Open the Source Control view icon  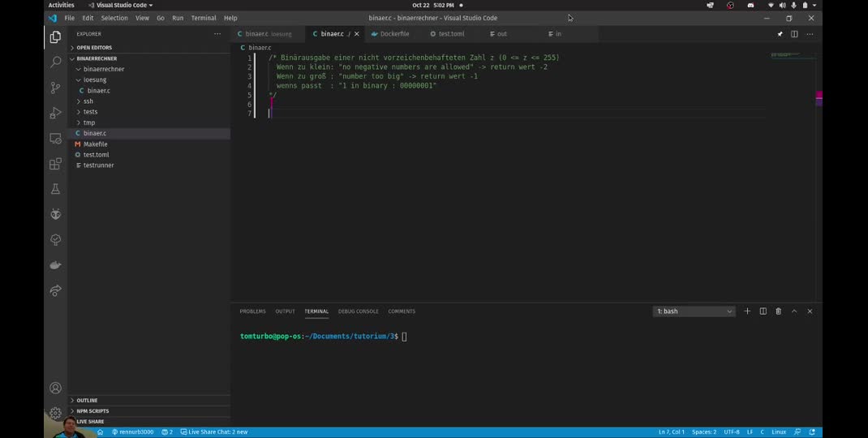tap(55, 88)
